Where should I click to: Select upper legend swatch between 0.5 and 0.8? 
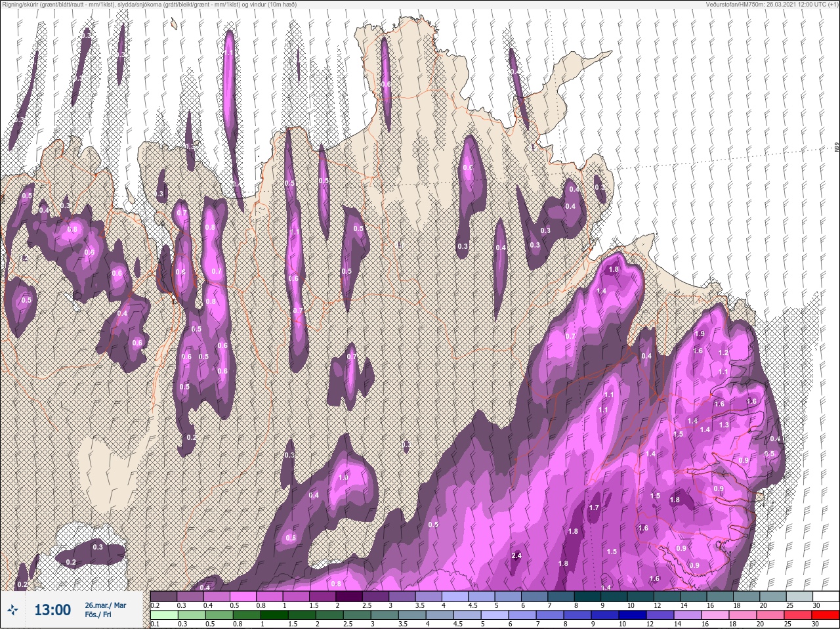pyautogui.click(x=243, y=596)
